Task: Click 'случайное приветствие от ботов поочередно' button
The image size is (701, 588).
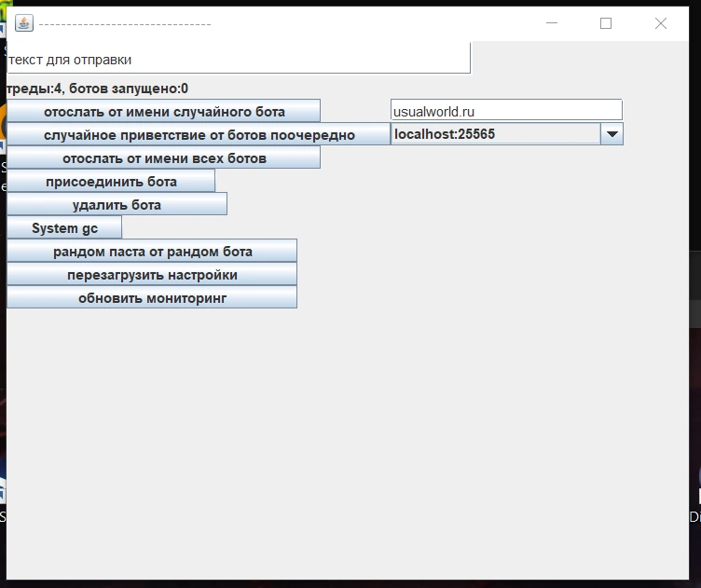Action: [x=199, y=135]
